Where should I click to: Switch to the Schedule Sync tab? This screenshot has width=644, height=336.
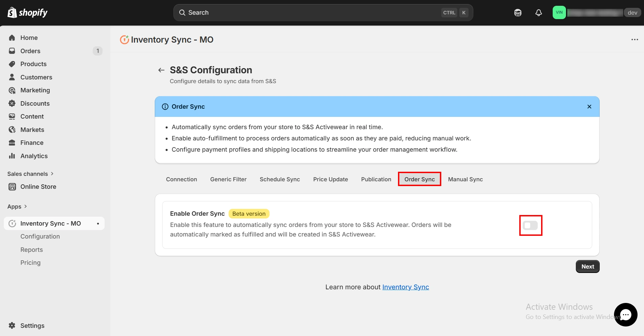279,179
